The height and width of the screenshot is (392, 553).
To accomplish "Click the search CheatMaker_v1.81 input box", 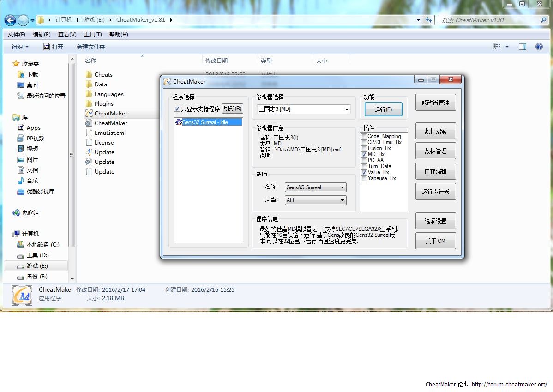I will (489, 20).
